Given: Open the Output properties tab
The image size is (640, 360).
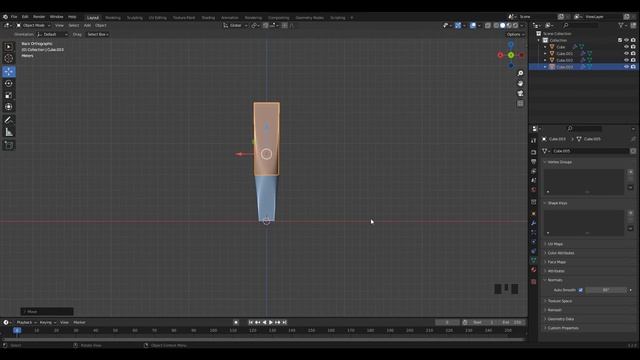Looking at the screenshot, I should click(x=533, y=162).
